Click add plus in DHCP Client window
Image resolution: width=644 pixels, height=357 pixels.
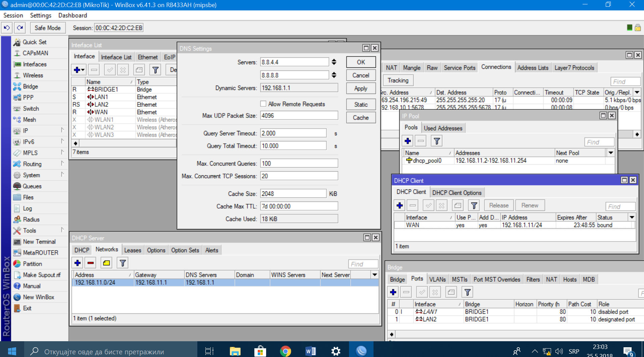[x=400, y=205]
